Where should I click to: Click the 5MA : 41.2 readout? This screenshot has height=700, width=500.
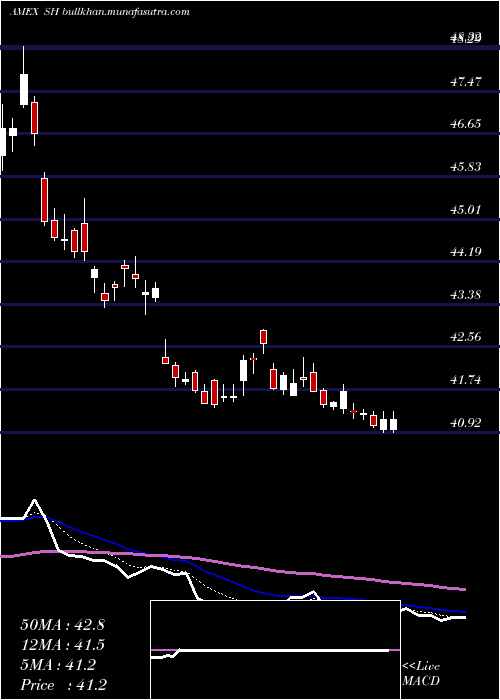pyautogui.click(x=58, y=665)
